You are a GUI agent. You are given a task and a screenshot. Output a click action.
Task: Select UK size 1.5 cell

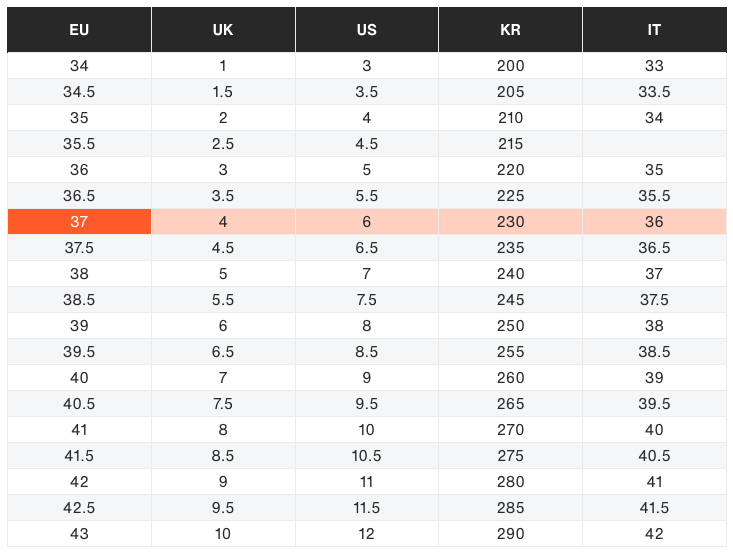point(223,92)
